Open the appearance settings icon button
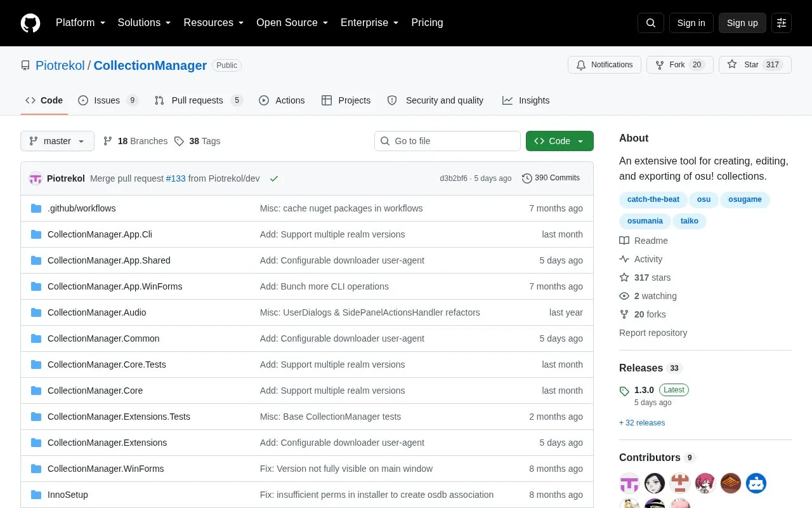Image resolution: width=812 pixels, height=508 pixels. (782, 23)
